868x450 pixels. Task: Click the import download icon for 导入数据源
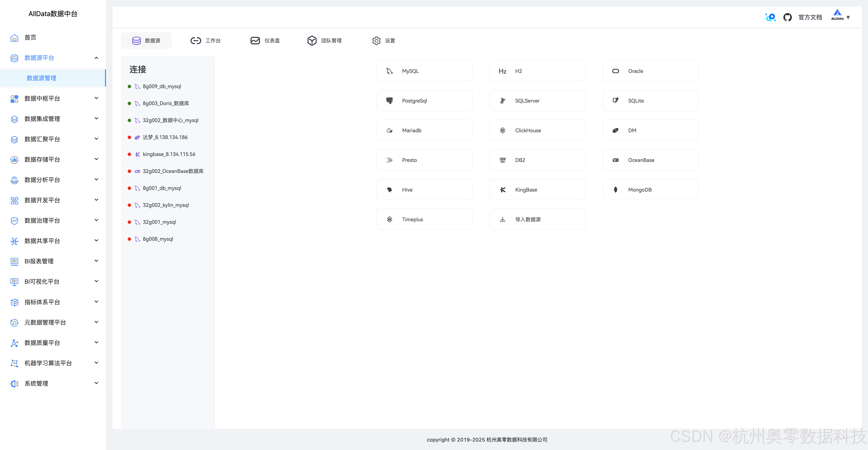502,219
